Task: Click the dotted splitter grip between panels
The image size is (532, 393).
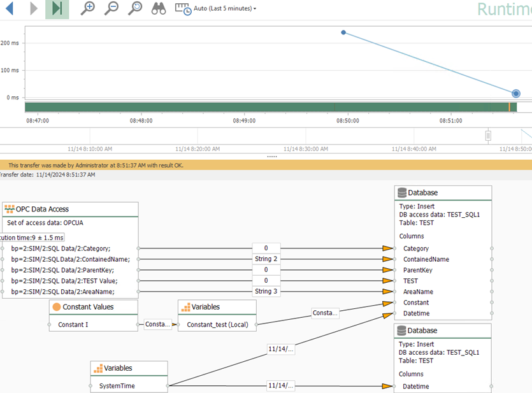Action: point(272,156)
